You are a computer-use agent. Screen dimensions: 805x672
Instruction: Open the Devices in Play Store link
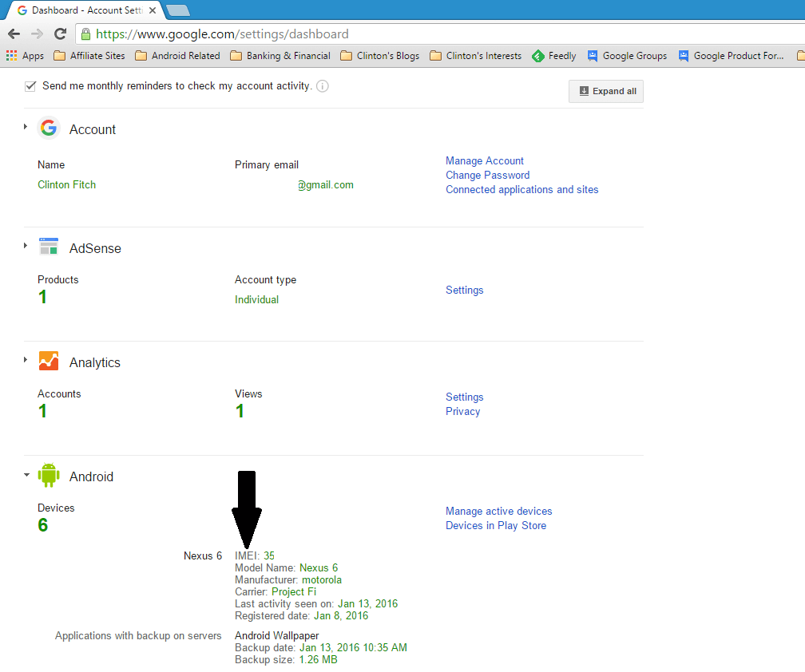click(496, 526)
